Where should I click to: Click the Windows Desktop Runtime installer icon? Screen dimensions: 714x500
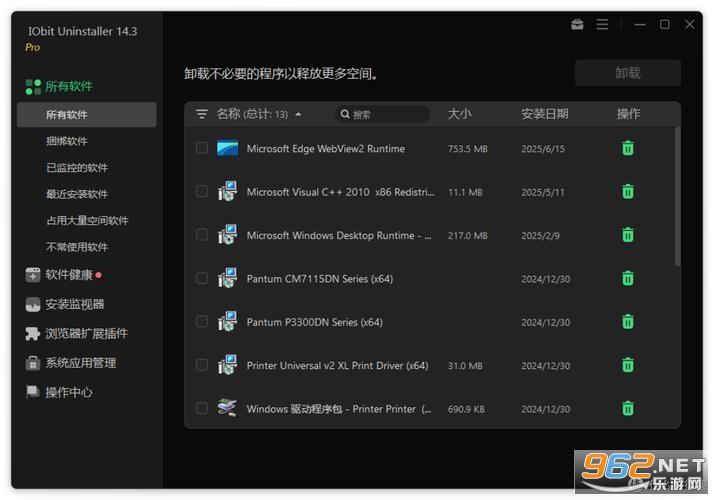[x=227, y=235]
